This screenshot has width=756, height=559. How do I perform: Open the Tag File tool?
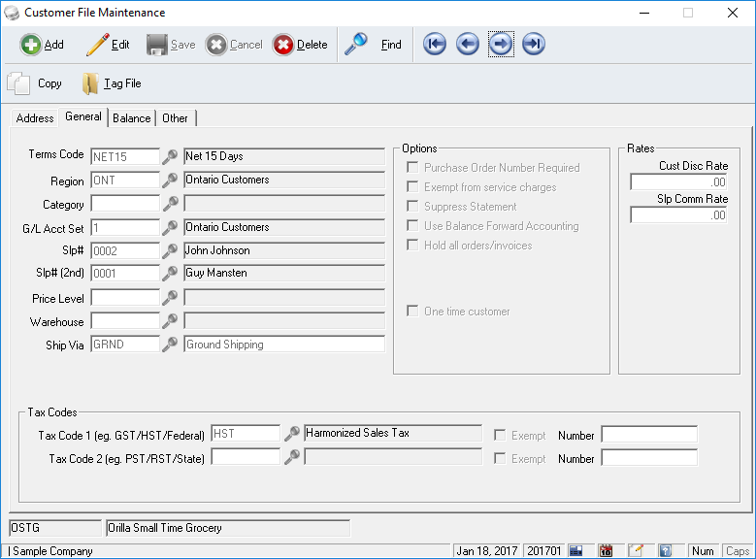[x=112, y=83]
